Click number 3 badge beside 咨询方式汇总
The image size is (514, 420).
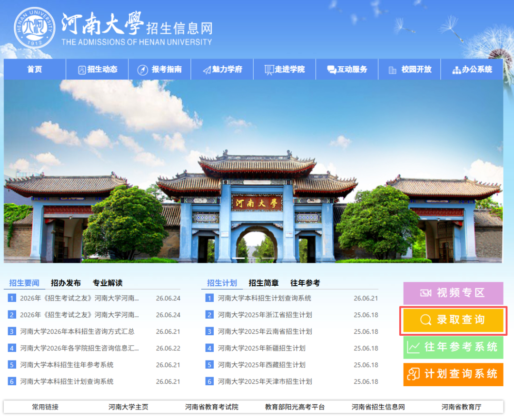(12, 331)
